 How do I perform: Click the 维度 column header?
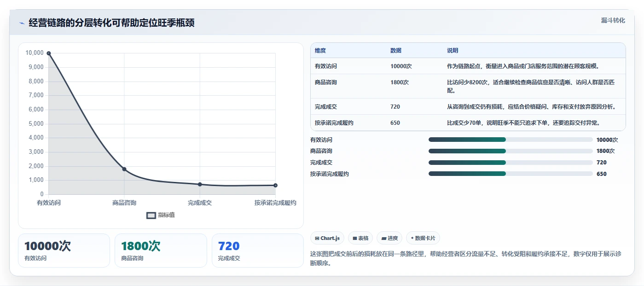[320, 51]
